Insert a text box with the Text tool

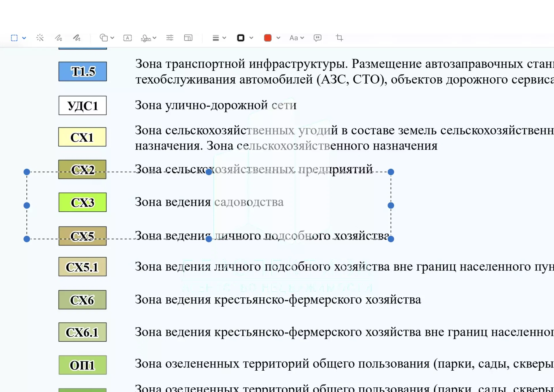tap(128, 38)
